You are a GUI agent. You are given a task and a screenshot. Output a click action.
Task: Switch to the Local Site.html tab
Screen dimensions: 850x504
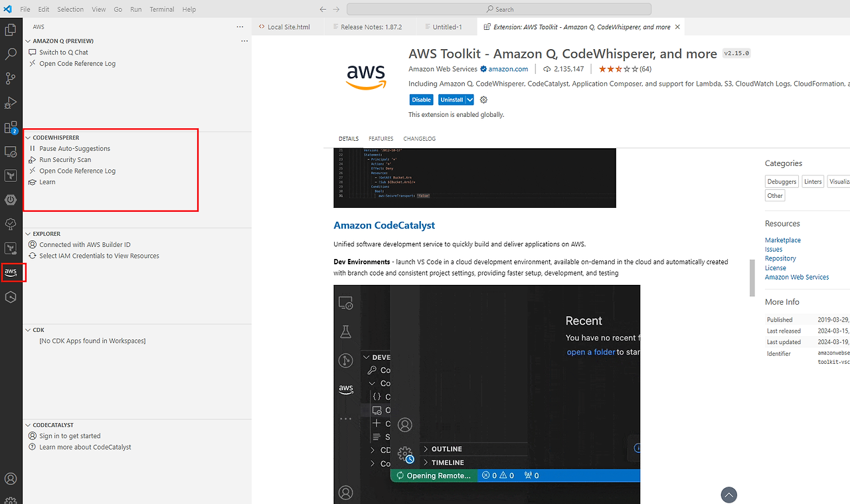pyautogui.click(x=289, y=27)
